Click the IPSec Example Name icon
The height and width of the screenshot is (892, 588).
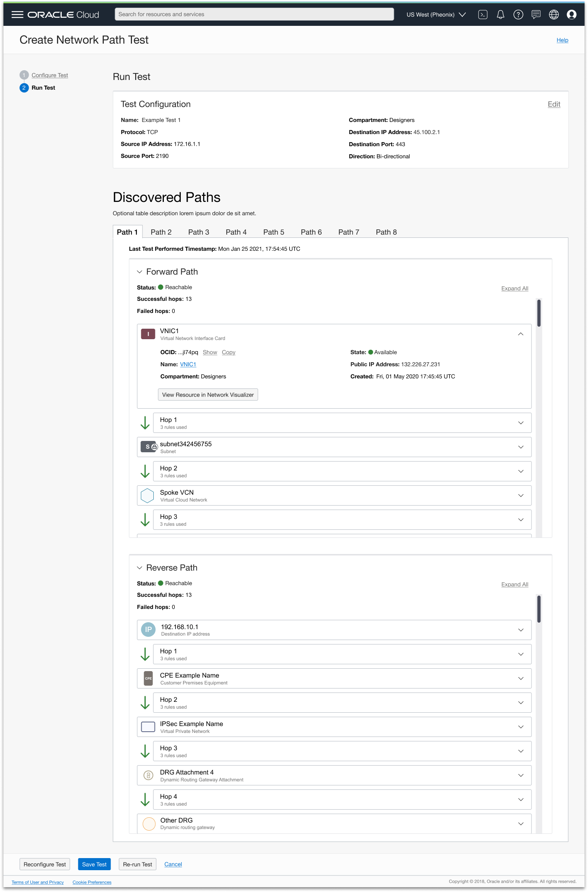point(148,727)
